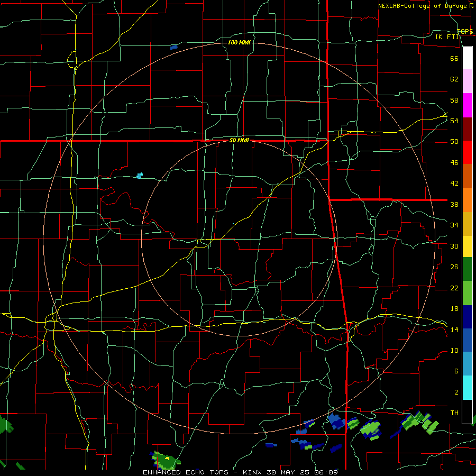This screenshot has width=476, height=476.
Task: Click the white swatch at top of legend
Action: pos(467,58)
